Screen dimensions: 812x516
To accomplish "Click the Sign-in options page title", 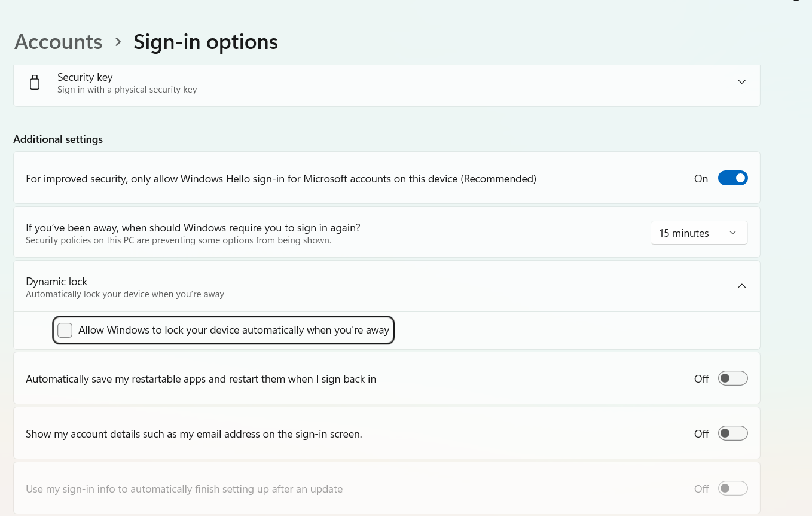I will click(205, 42).
